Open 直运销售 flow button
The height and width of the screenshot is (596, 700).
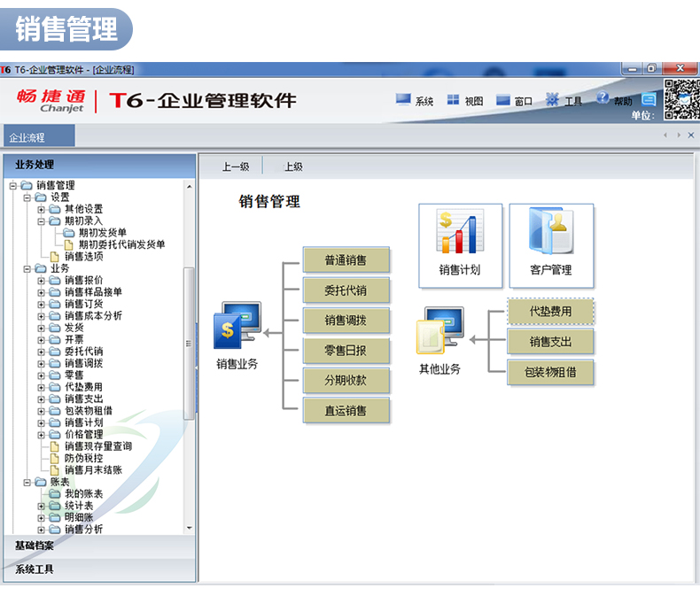[346, 410]
